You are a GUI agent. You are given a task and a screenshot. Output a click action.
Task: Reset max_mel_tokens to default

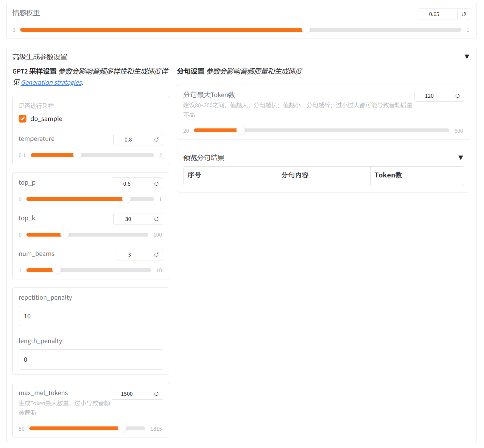coord(156,394)
